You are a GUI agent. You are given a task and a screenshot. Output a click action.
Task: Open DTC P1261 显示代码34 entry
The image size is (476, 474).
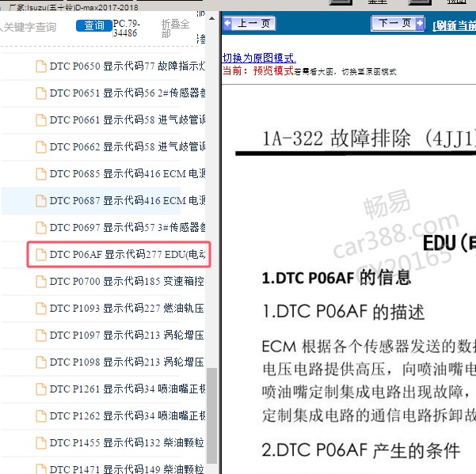[128, 389]
